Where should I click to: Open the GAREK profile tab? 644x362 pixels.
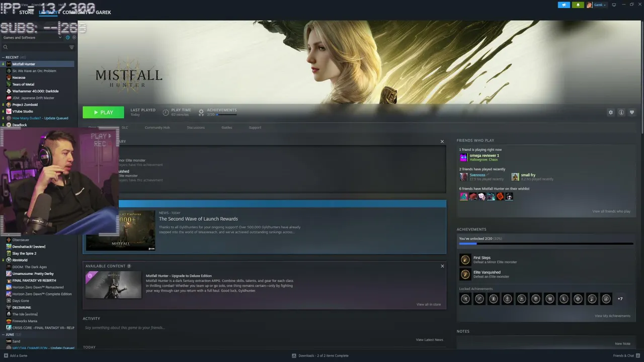(103, 12)
